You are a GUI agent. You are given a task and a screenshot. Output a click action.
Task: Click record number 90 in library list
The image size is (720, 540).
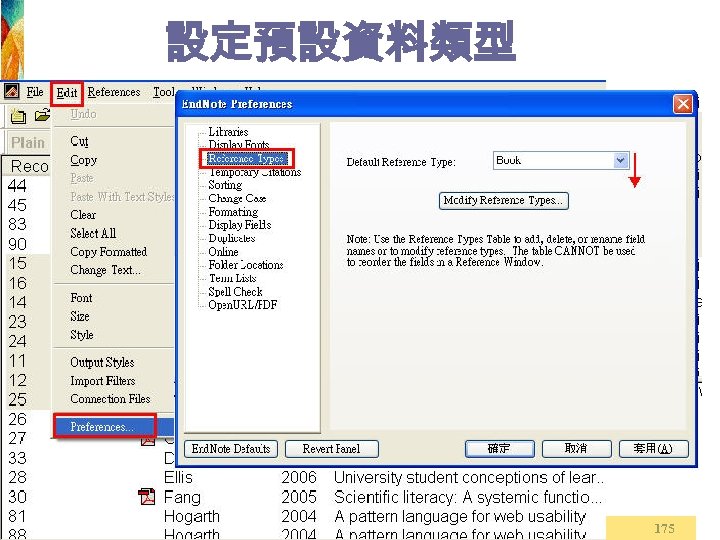[17, 244]
